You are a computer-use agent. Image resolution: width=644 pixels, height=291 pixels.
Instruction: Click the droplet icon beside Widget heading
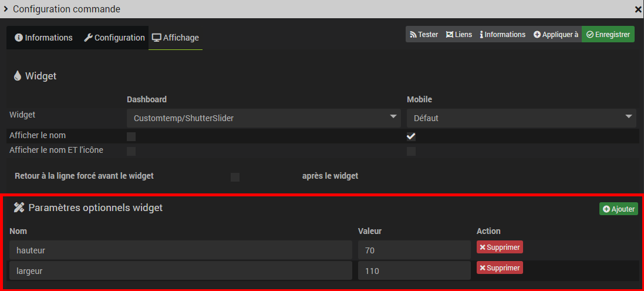coord(17,76)
